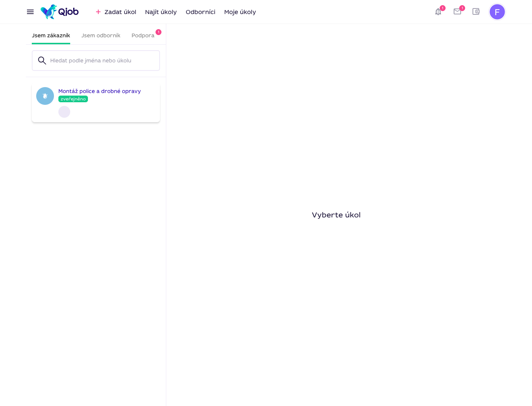
Task: Click the zveřejněno status badge
Action: click(73, 99)
